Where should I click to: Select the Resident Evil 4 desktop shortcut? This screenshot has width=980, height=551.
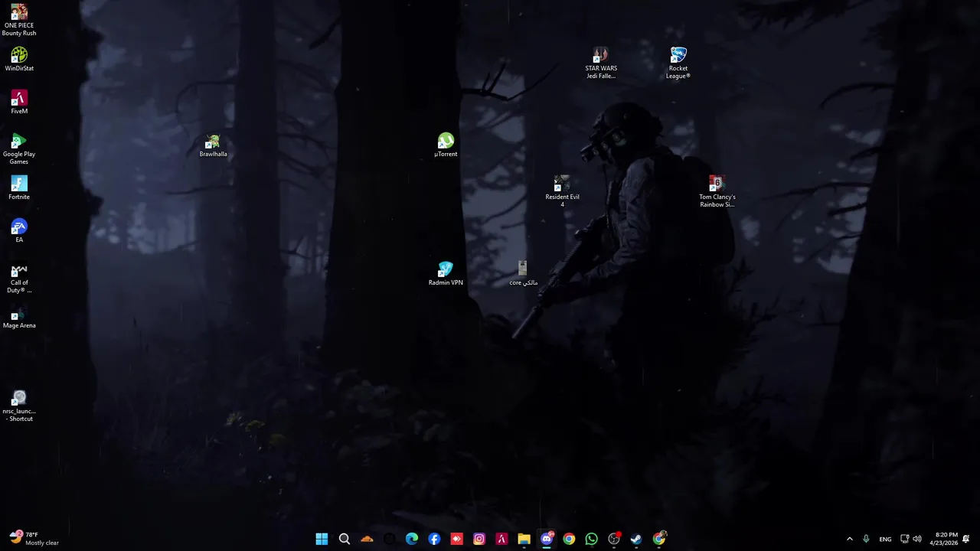click(x=562, y=192)
